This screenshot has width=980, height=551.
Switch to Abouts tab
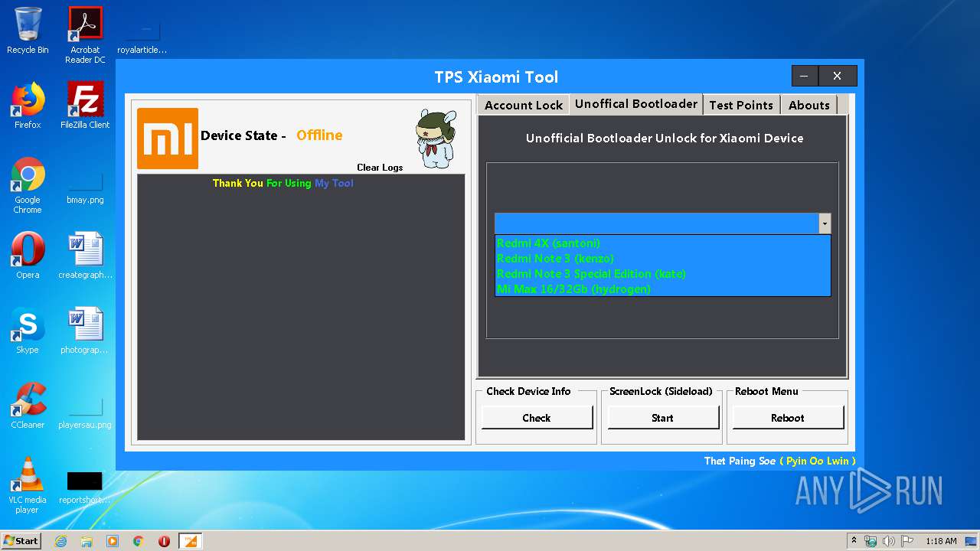(x=809, y=106)
